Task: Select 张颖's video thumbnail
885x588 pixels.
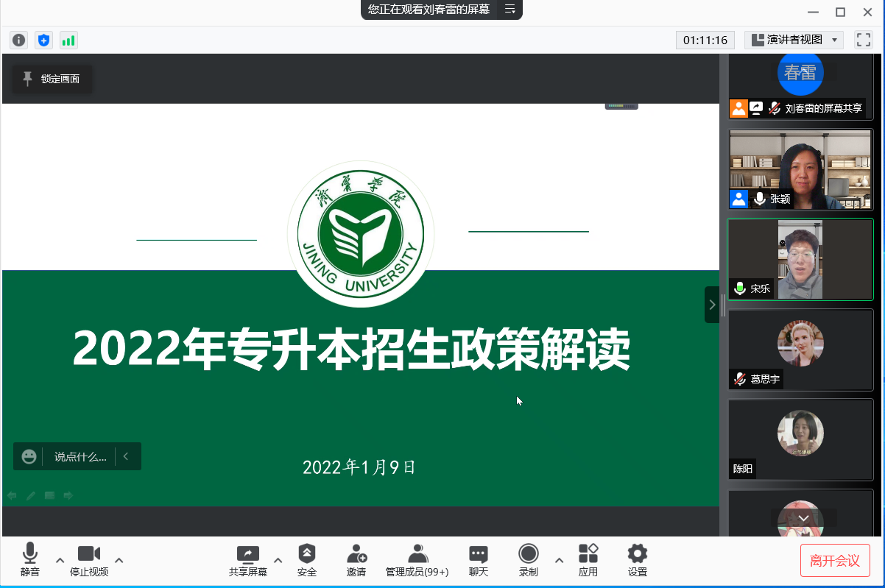Action: tap(800, 170)
